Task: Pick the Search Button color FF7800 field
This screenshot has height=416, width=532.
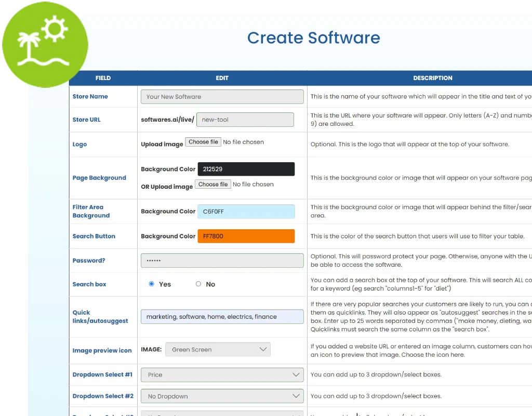Action: tap(246, 237)
